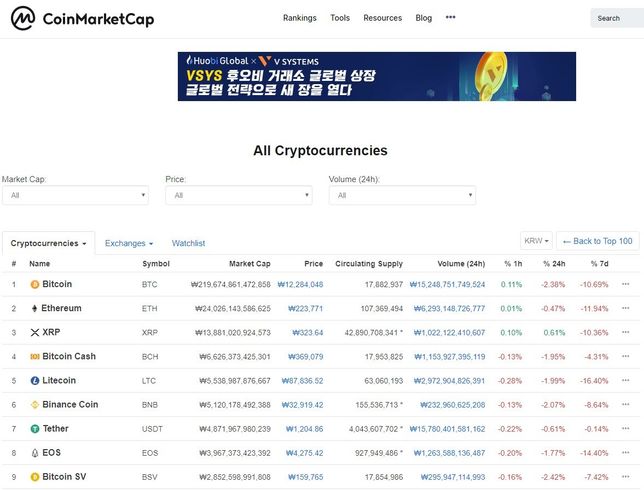Switch to the Watchlist tab
Screen dimensions: 644x490
click(188, 243)
